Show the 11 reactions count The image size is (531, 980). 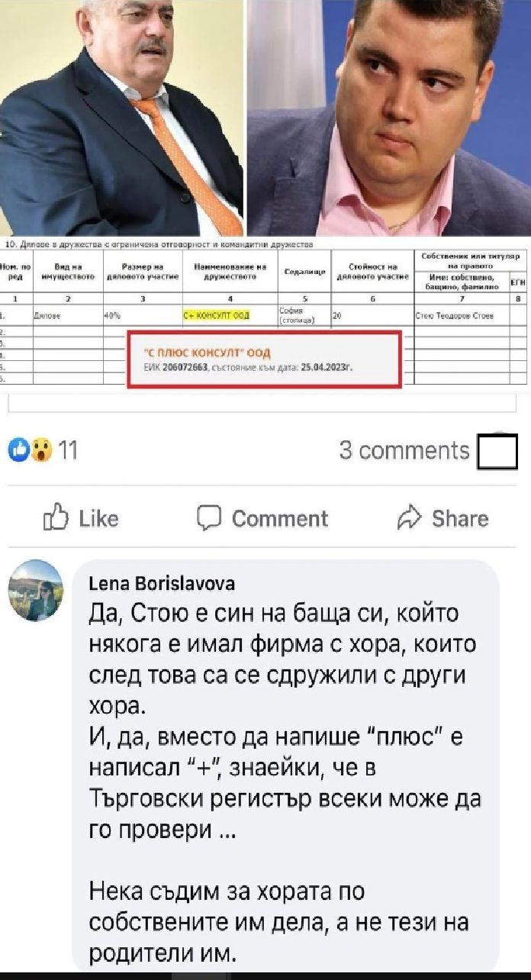[x=68, y=451]
